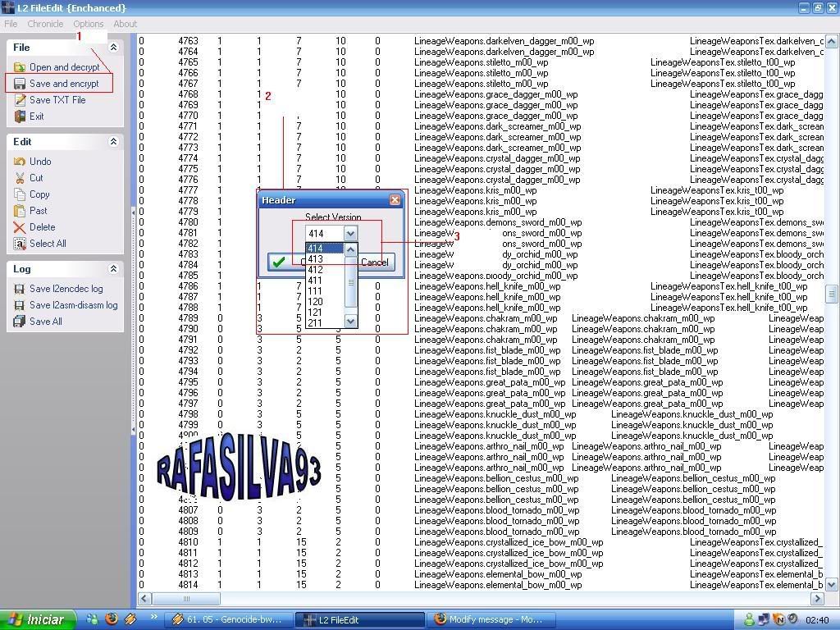Click the version list scrollbar thumb

click(350, 282)
